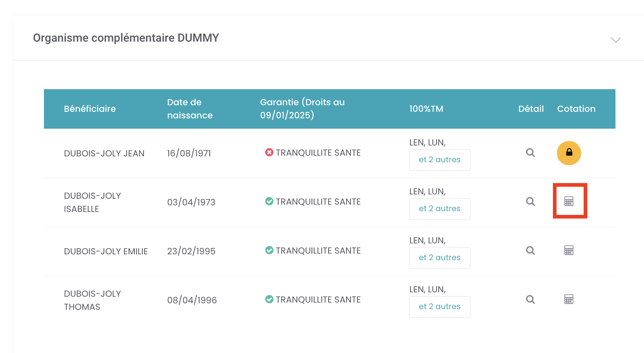
Task: Open calculator cotation for Dubois-Joly Isabelle
Action: pos(569,201)
